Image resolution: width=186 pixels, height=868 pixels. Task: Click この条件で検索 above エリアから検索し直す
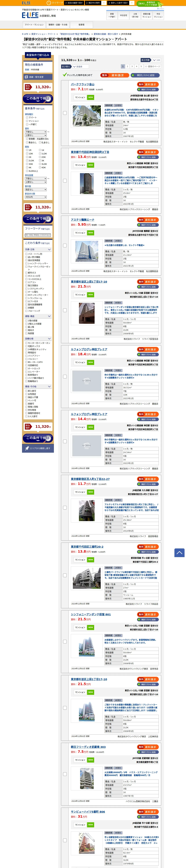point(38,438)
